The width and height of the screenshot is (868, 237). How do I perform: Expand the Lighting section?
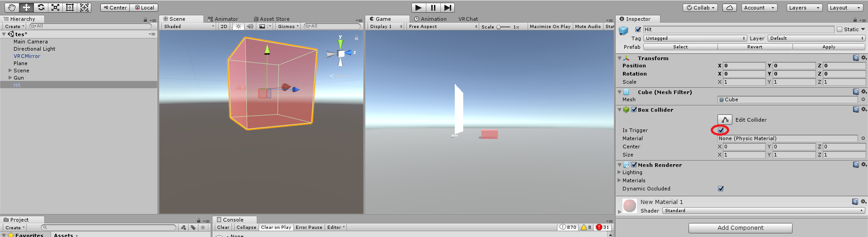click(x=620, y=172)
